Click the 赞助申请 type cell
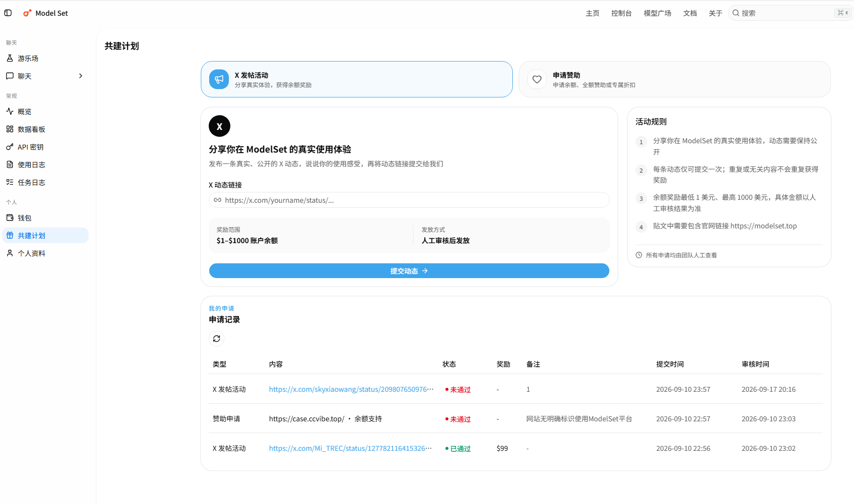This screenshot has width=854, height=504. point(226,419)
